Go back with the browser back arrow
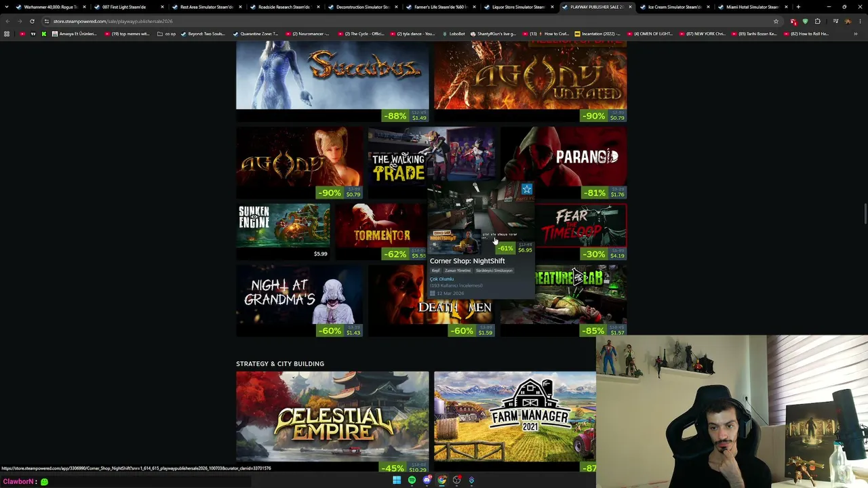Viewport: 868px width, 488px height. [x=7, y=21]
